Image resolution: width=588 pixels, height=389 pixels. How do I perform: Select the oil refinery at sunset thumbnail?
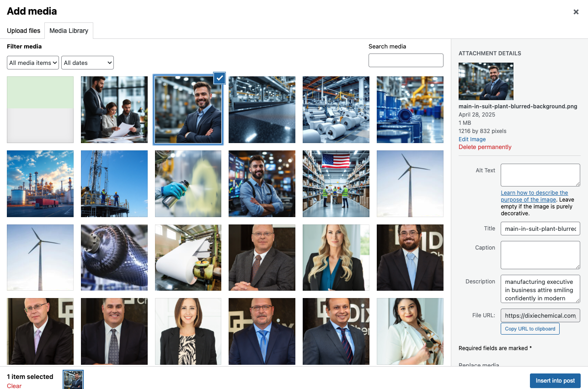[x=40, y=184]
